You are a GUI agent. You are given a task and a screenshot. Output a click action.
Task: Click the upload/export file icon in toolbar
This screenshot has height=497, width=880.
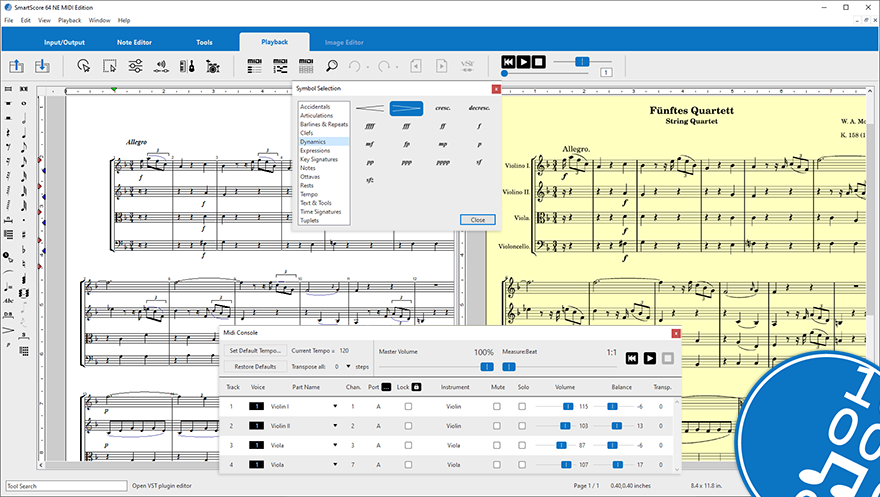tap(16, 66)
